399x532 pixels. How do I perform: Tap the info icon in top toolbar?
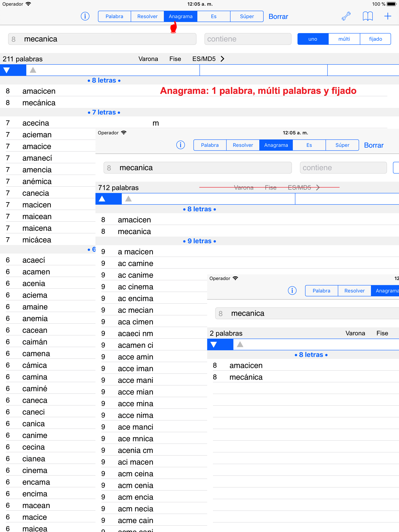[x=85, y=16]
